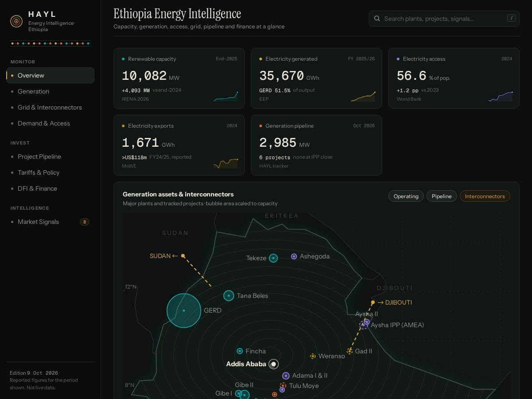Image resolution: width=532 pixels, height=399 pixels.
Task: Open Market Signals page
Action: (x=50, y=222)
